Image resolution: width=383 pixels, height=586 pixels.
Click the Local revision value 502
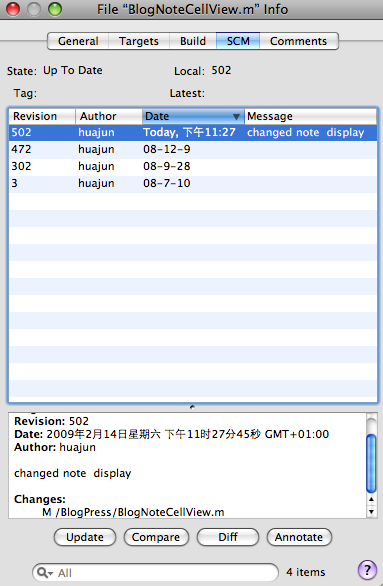click(x=221, y=70)
